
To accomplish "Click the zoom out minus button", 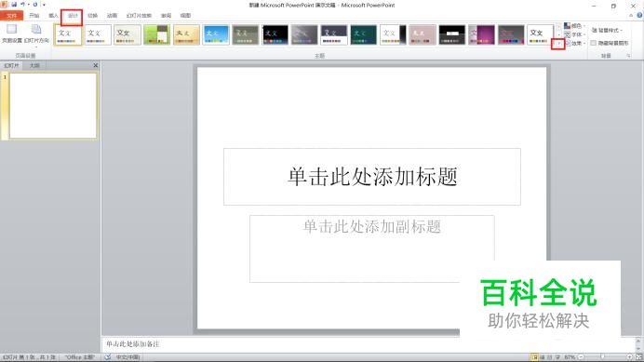I will 581,357.
